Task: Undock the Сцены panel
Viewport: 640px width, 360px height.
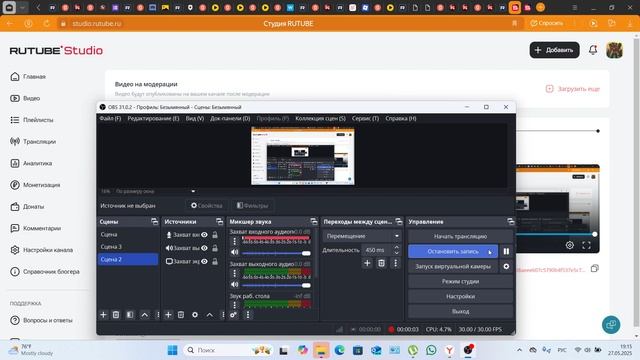Action: 154,222
